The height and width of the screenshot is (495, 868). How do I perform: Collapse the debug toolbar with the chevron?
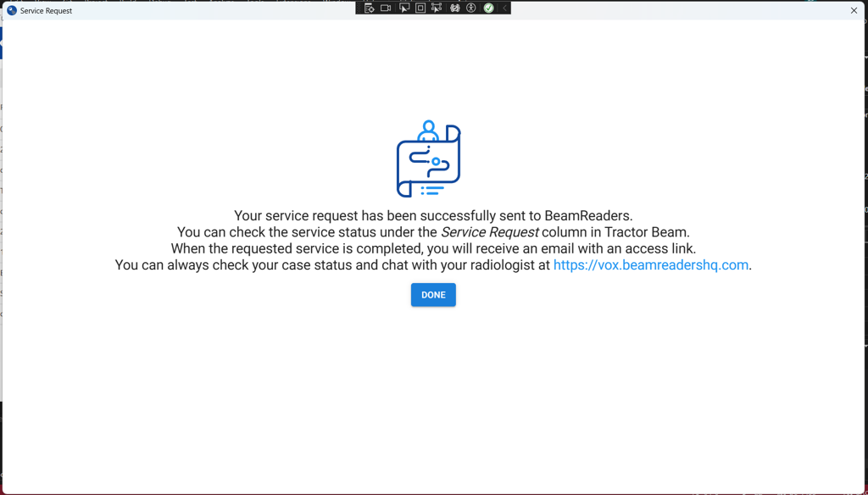click(504, 8)
